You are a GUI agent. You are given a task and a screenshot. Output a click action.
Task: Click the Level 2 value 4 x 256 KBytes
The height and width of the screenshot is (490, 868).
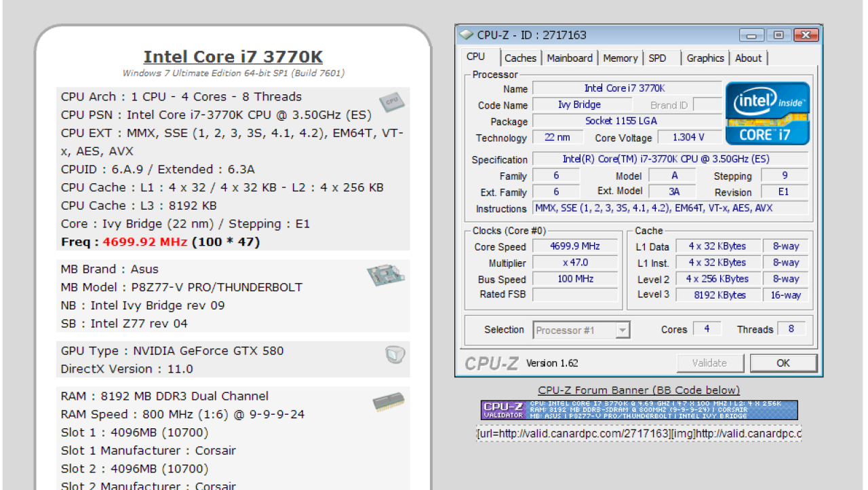[717, 279]
